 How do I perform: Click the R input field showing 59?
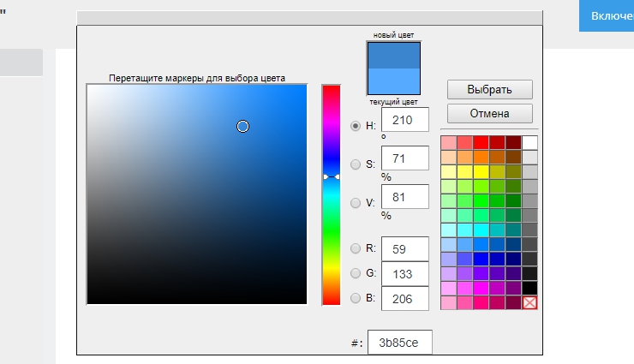click(x=404, y=248)
